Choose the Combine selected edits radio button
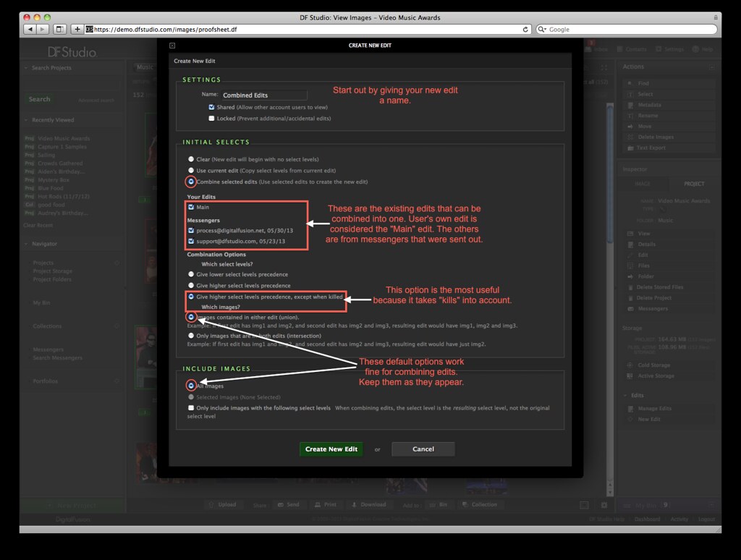741x560 pixels. tap(191, 182)
